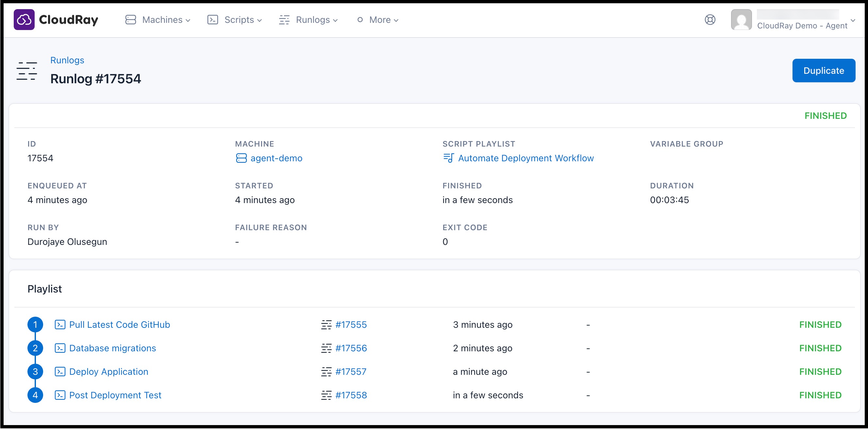This screenshot has height=429, width=868.
Task: Click the runlog icon next to Runlog #17554 heading
Action: [26, 71]
